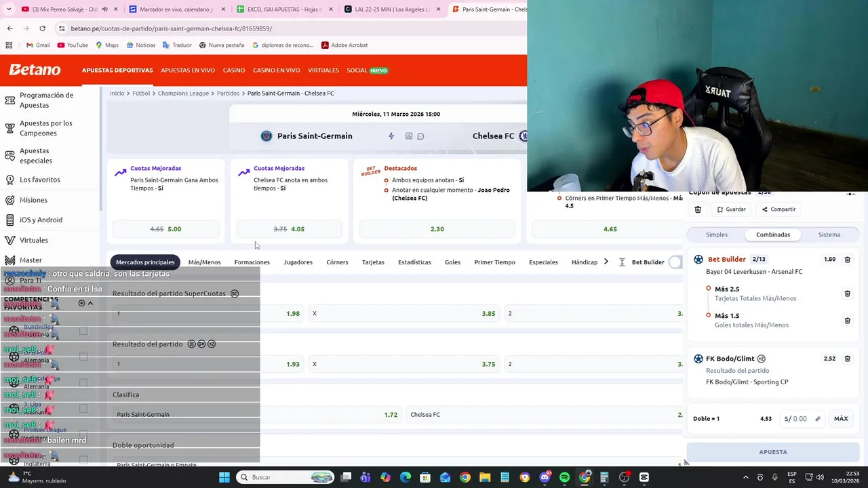The image size is (868, 488).
Task: Open the Windows Start menu
Action: [224, 477]
